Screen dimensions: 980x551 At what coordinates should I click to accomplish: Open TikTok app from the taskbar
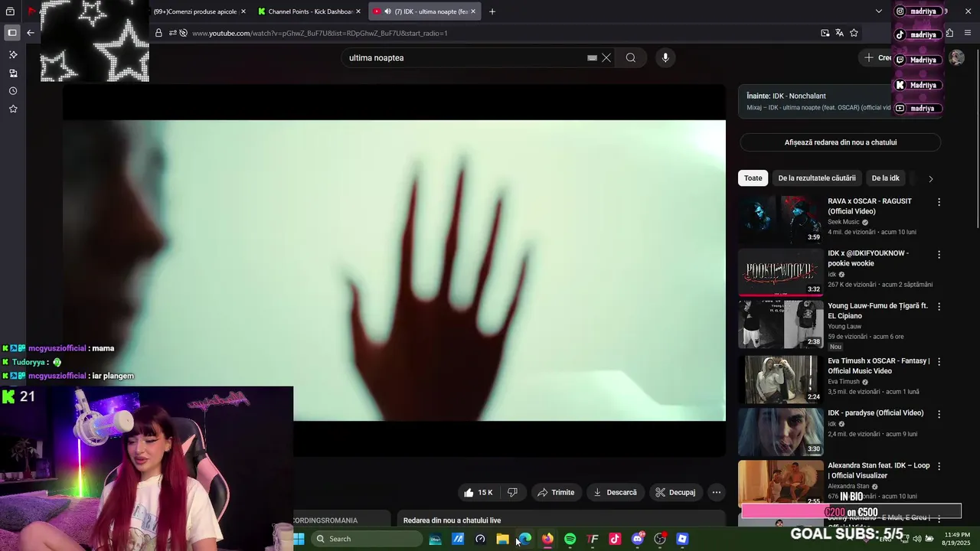615,539
